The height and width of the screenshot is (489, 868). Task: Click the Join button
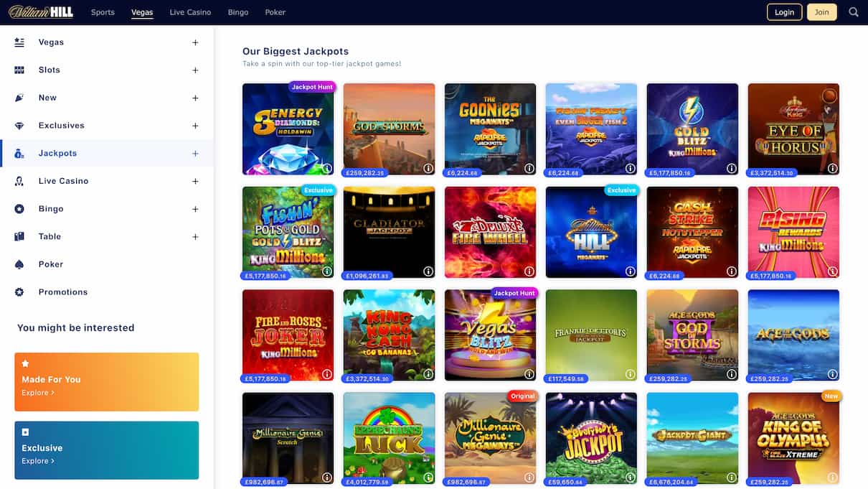821,12
